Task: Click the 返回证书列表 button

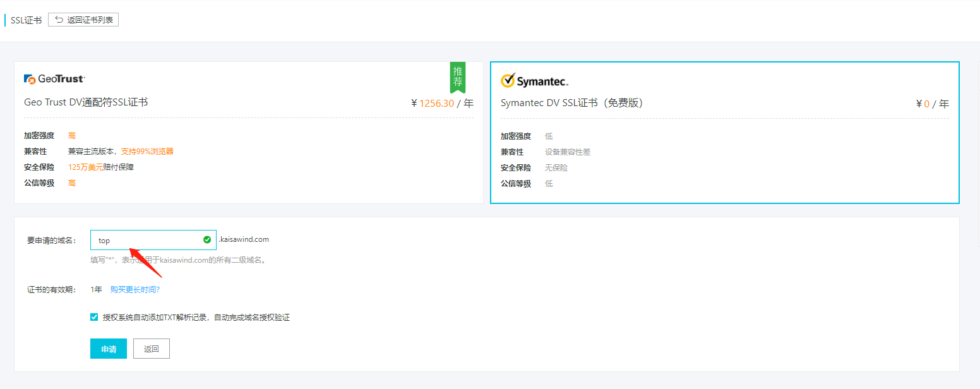Action: point(83,20)
